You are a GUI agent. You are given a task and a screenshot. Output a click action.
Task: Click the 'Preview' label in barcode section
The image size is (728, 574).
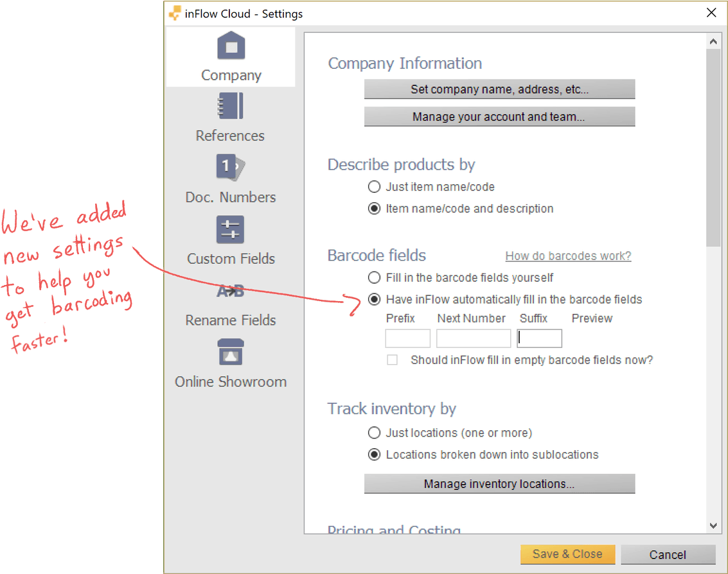(592, 318)
